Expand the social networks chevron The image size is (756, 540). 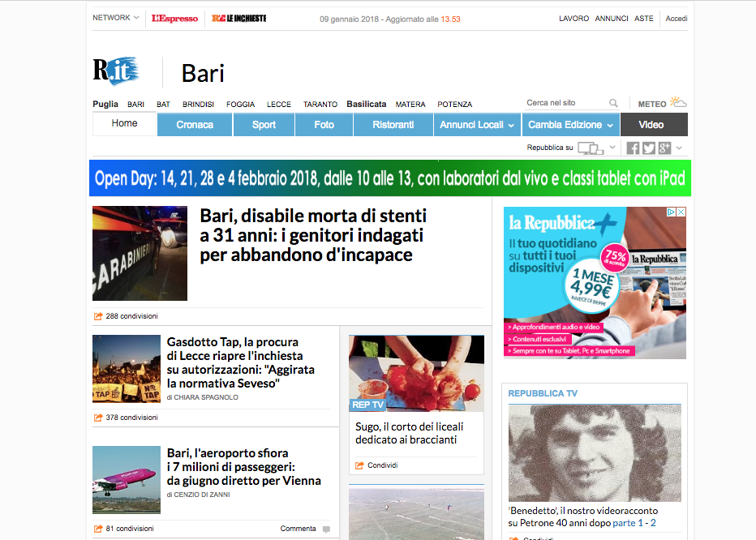[679, 148]
